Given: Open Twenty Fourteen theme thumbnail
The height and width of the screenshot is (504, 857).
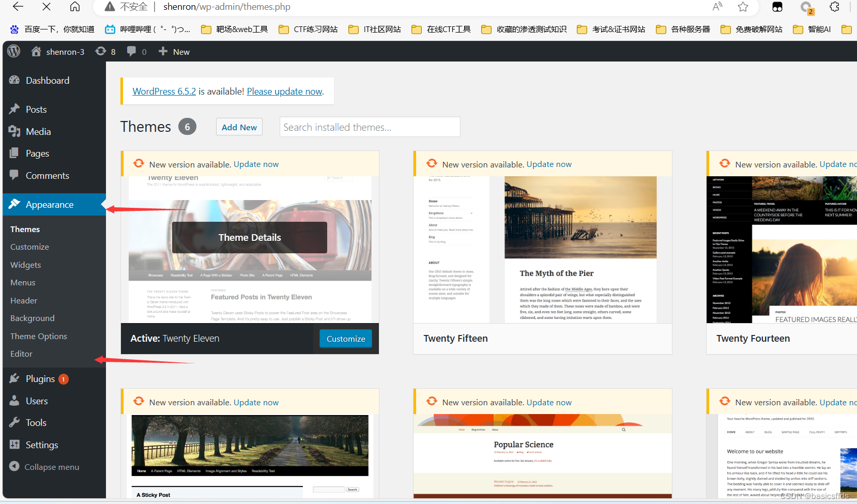Looking at the screenshot, I should [782, 250].
